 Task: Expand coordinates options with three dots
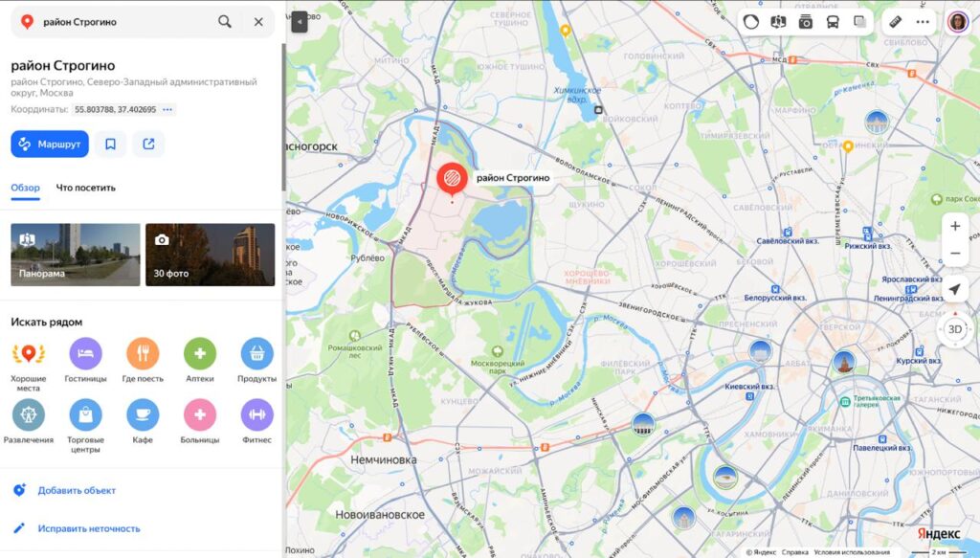(167, 110)
